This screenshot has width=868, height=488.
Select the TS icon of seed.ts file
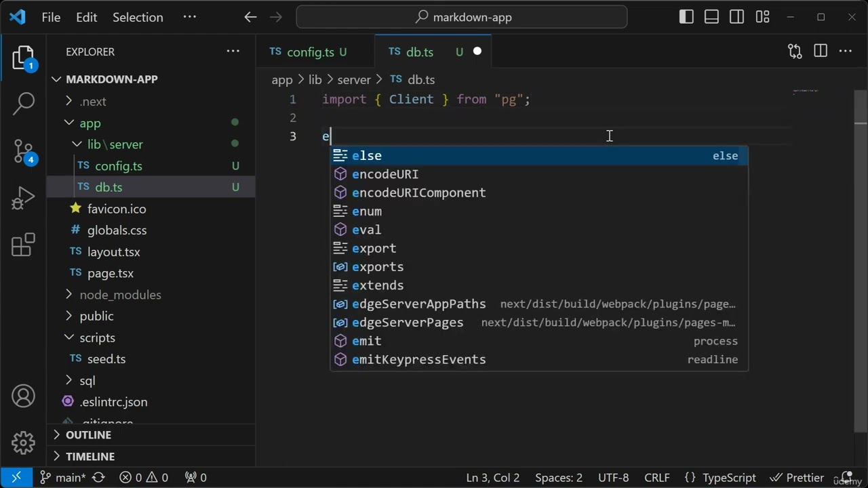pos(76,359)
